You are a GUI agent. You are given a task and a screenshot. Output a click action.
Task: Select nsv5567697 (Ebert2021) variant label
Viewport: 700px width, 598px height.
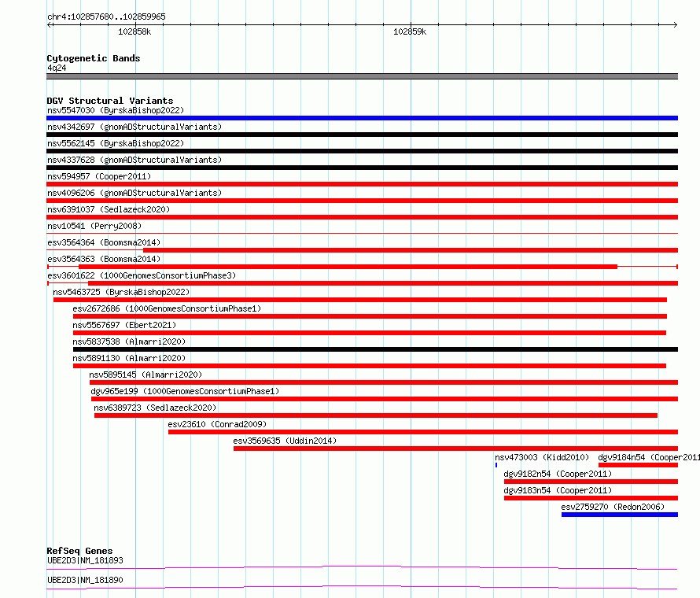(124, 325)
